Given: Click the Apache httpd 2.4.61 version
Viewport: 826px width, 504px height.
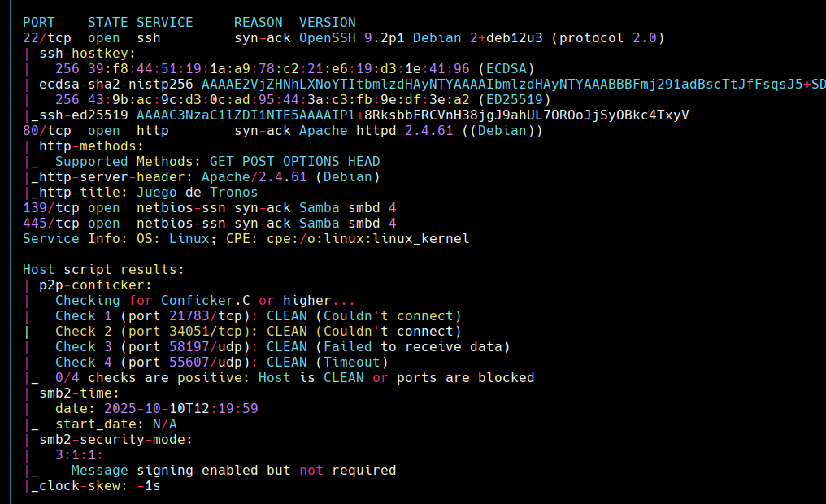Looking at the screenshot, I should pyautogui.click(x=376, y=131).
